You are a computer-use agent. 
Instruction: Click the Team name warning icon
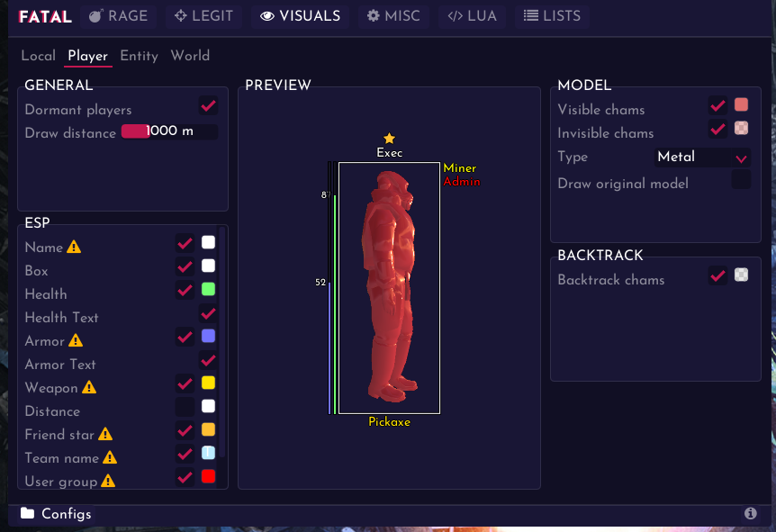point(110,457)
